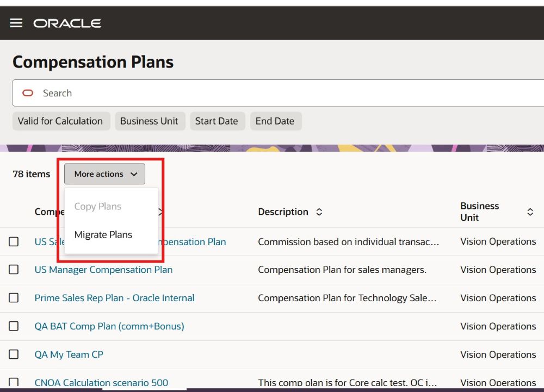
Task: Tick checkbox for US Sales Compensation Plan row
Action: point(14,241)
